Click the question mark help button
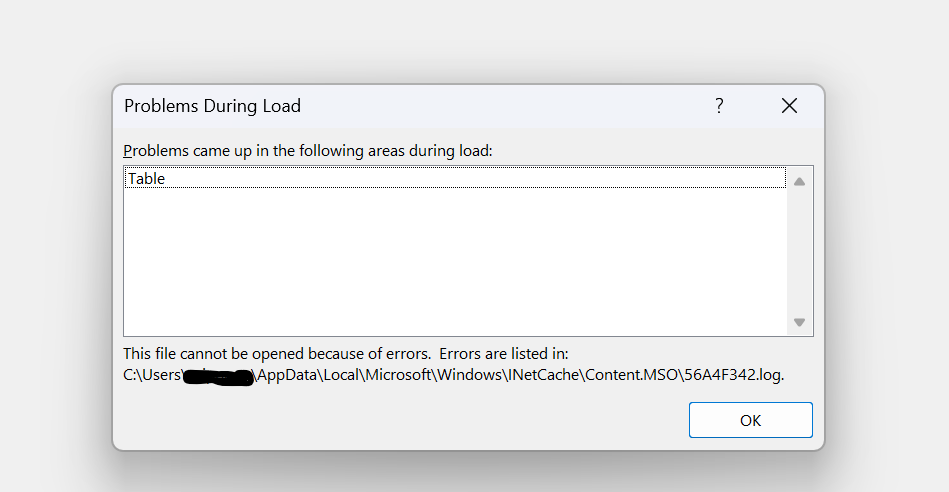This screenshot has width=949, height=492. (719, 106)
